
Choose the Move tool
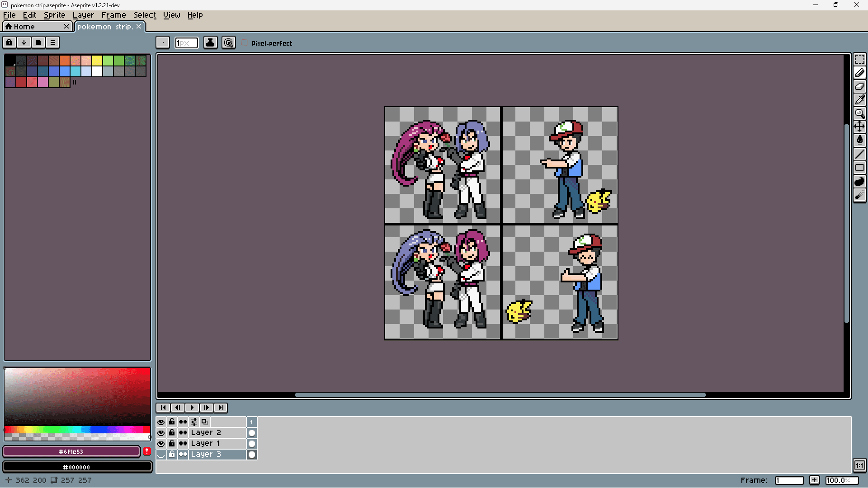click(859, 127)
